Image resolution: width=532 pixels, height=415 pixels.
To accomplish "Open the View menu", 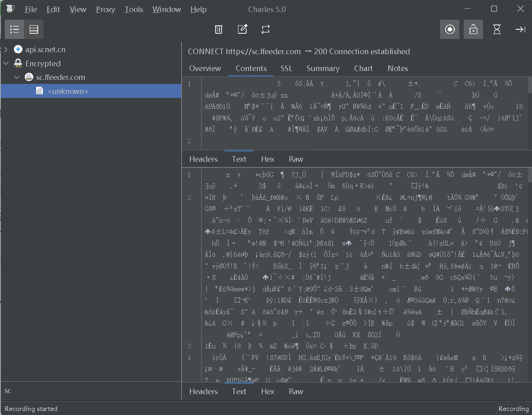I will click(78, 9).
